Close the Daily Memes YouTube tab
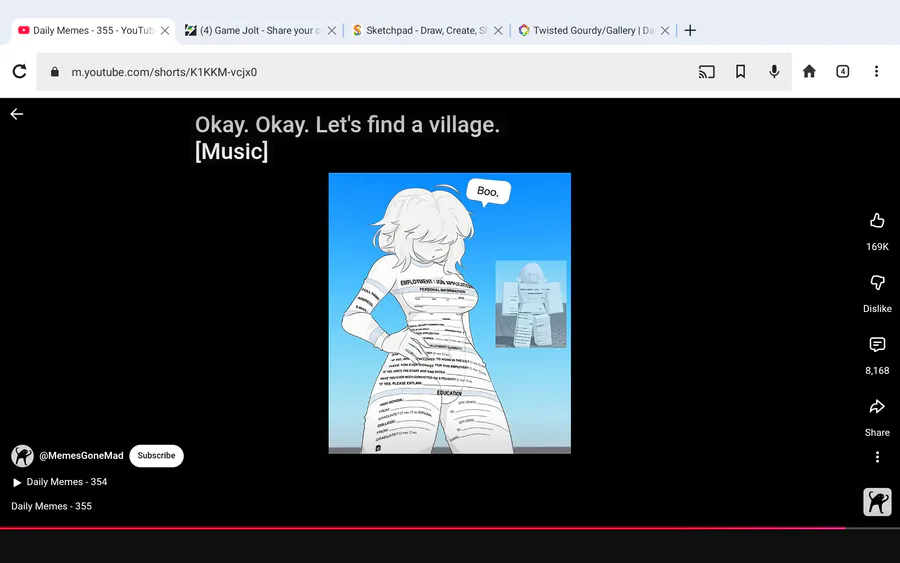Viewport: 900px width, 563px height. click(165, 30)
